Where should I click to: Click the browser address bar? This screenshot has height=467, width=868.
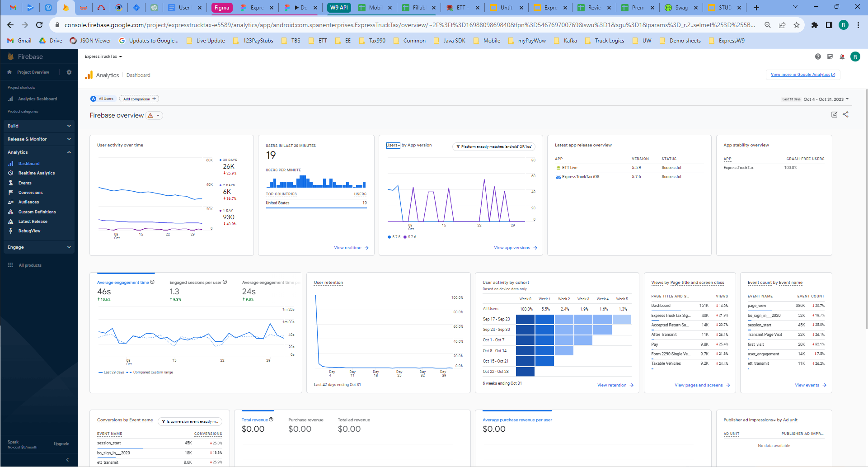coord(409,25)
